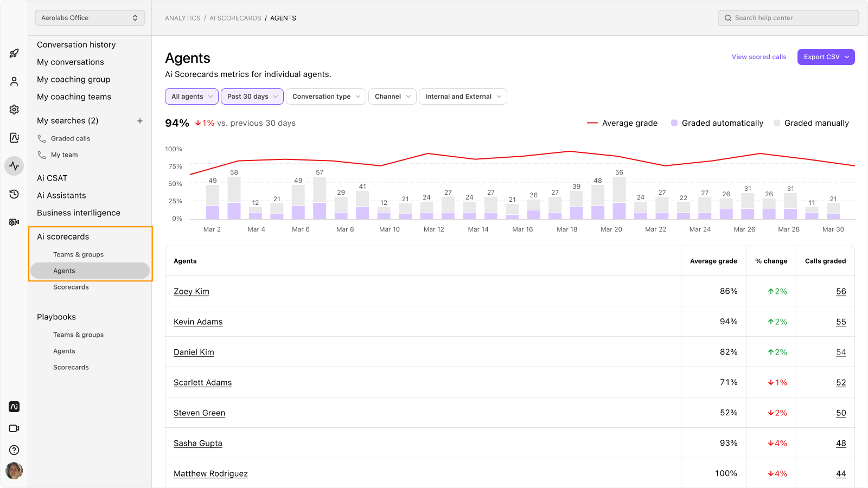Viewport: 868px width, 488px height.
Task: Open the help question mark icon
Action: click(x=14, y=450)
